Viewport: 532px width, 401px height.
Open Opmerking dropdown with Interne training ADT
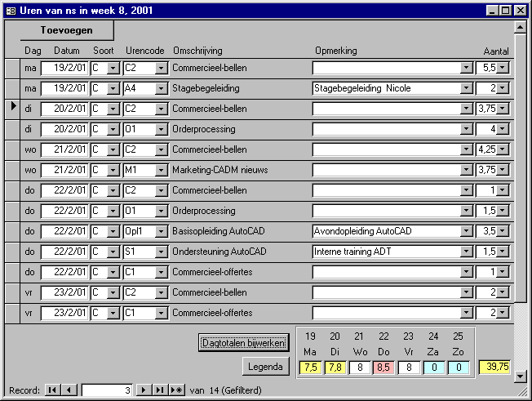click(467, 252)
